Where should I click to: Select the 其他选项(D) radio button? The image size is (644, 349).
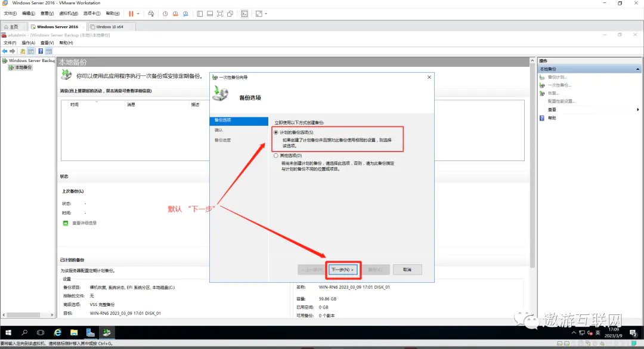pyautogui.click(x=276, y=155)
